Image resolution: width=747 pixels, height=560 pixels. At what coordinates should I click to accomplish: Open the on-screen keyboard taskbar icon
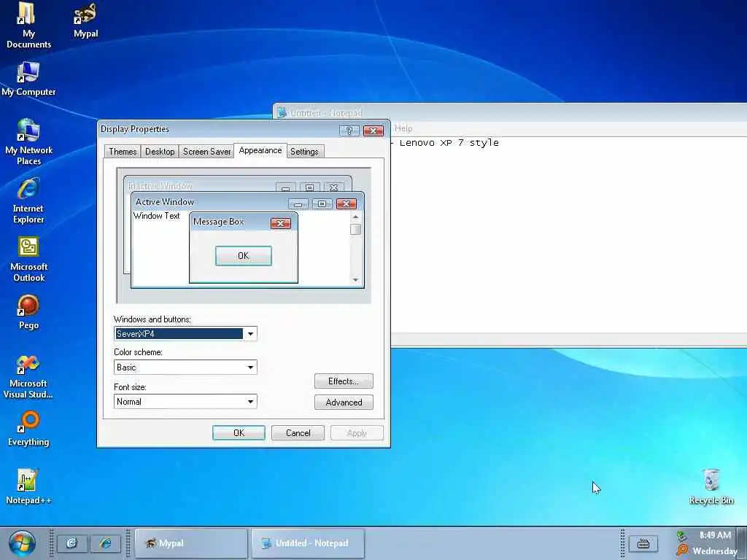click(643, 543)
